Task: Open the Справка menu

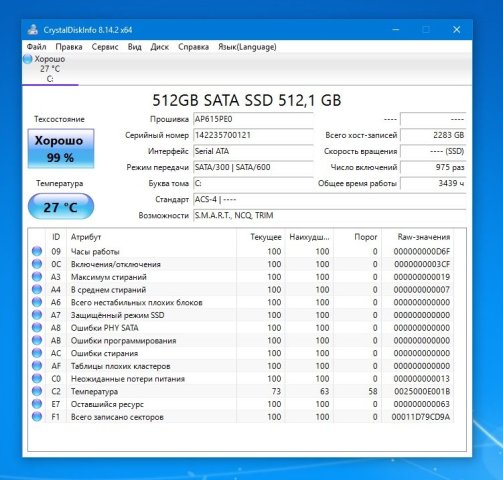Action: pyautogui.click(x=193, y=47)
